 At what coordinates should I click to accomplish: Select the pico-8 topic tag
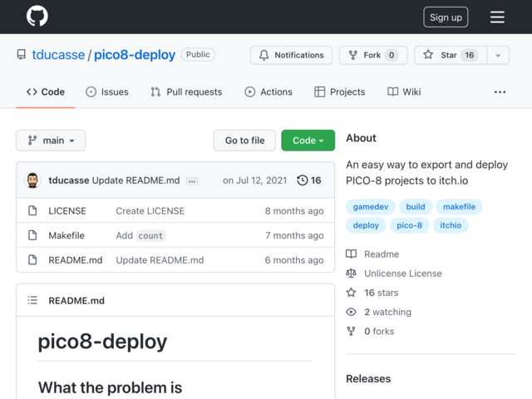409,225
